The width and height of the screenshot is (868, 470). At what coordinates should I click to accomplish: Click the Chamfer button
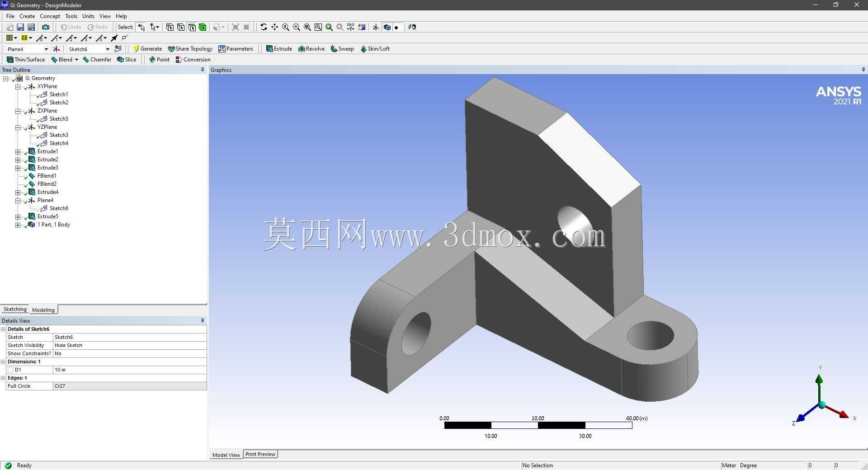coord(97,60)
